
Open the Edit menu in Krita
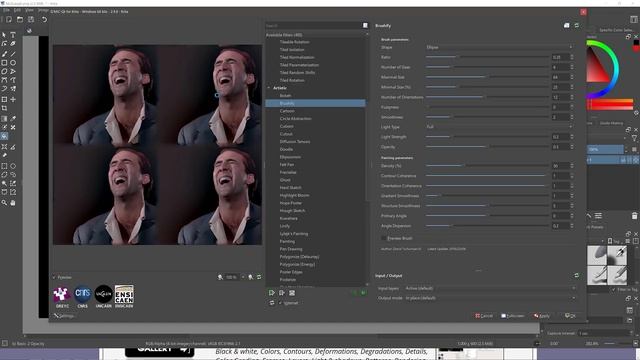(x=18, y=10)
